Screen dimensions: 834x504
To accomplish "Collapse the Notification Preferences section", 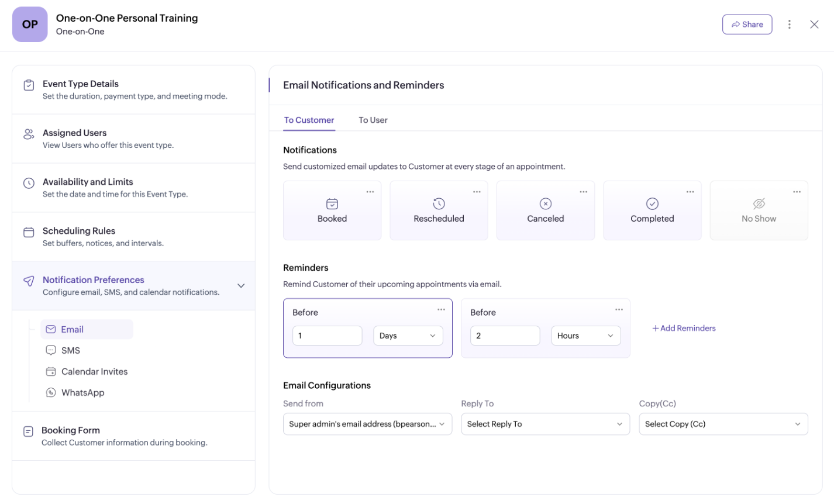I will click(x=241, y=286).
